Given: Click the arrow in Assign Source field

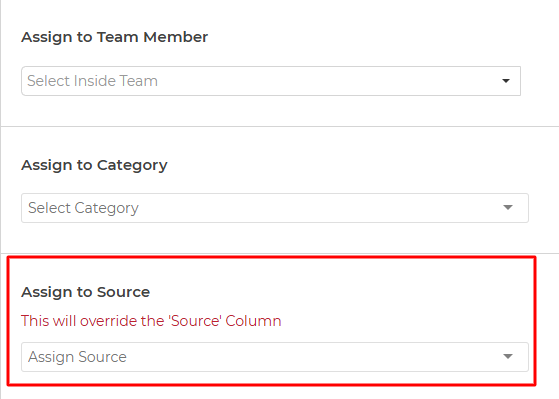Looking at the screenshot, I should pyautogui.click(x=508, y=356).
